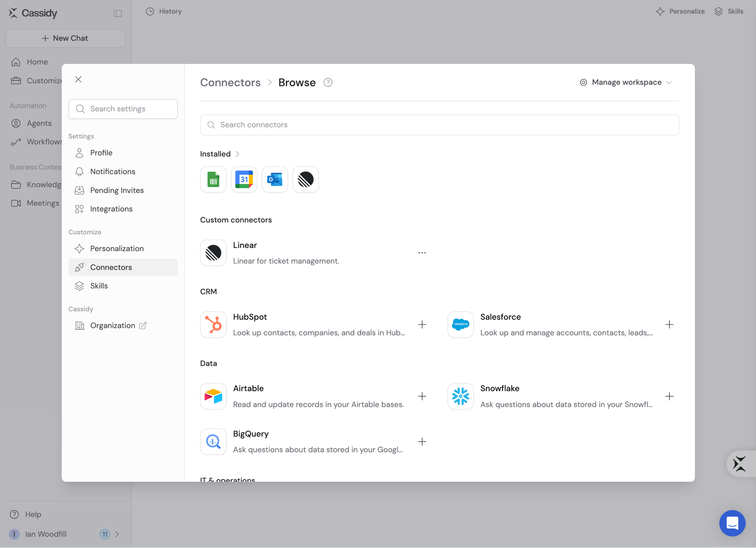
Task: Go back to Connectors breadcrumb
Action: click(230, 82)
